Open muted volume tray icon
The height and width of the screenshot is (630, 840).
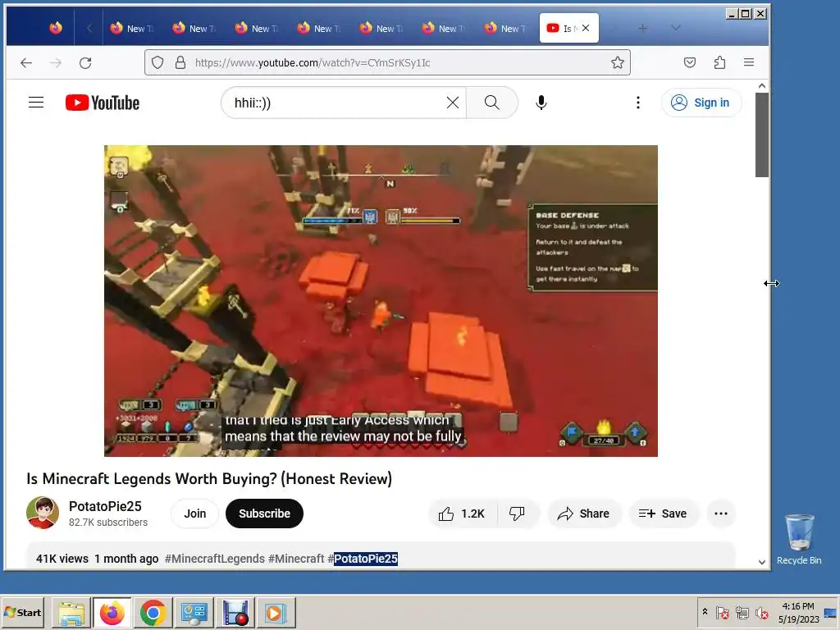pos(761,612)
